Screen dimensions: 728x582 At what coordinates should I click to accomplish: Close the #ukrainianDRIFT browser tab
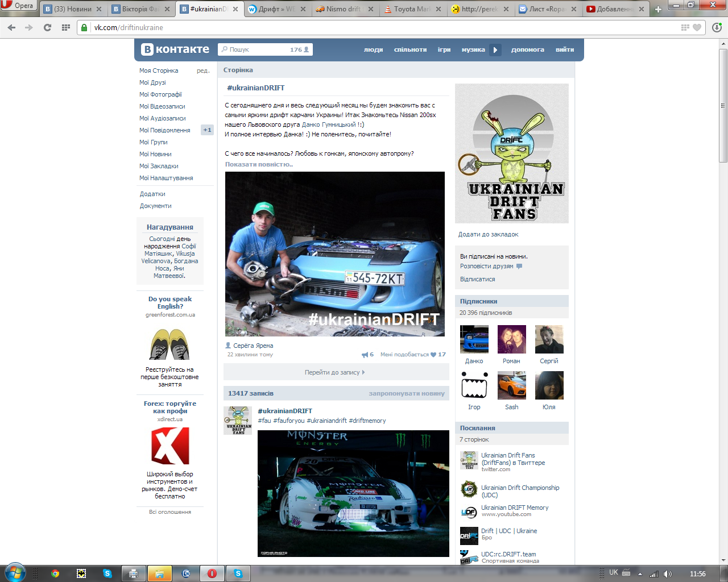pyautogui.click(x=235, y=9)
